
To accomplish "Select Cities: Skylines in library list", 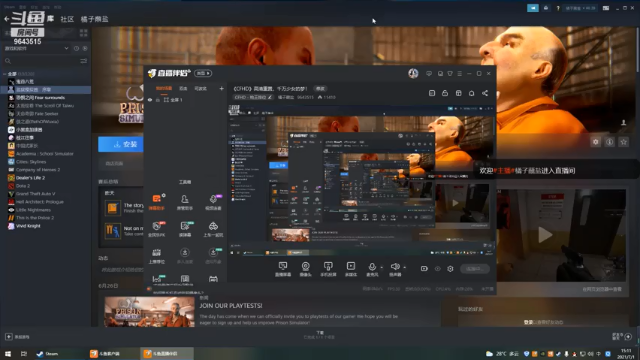I will tap(31, 162).
